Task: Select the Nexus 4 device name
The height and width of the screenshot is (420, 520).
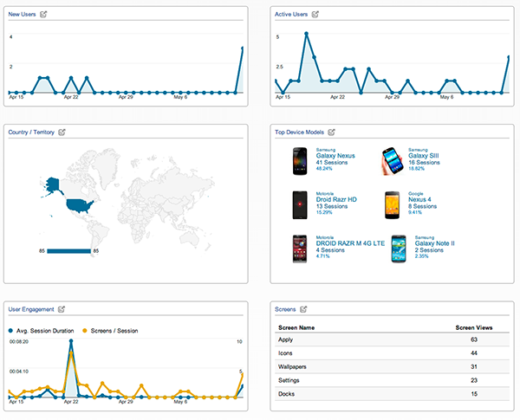Action: pyautogui.click(x=419, y=199)
